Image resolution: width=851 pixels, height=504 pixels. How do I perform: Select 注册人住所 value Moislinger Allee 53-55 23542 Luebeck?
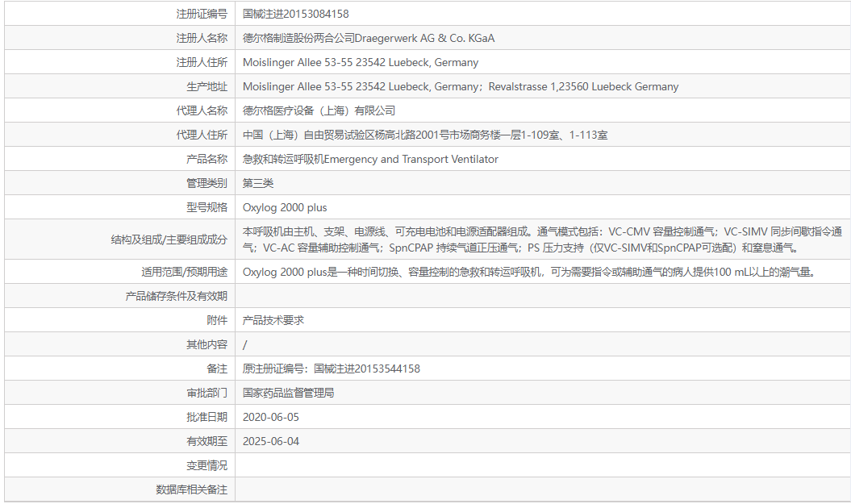361,62
